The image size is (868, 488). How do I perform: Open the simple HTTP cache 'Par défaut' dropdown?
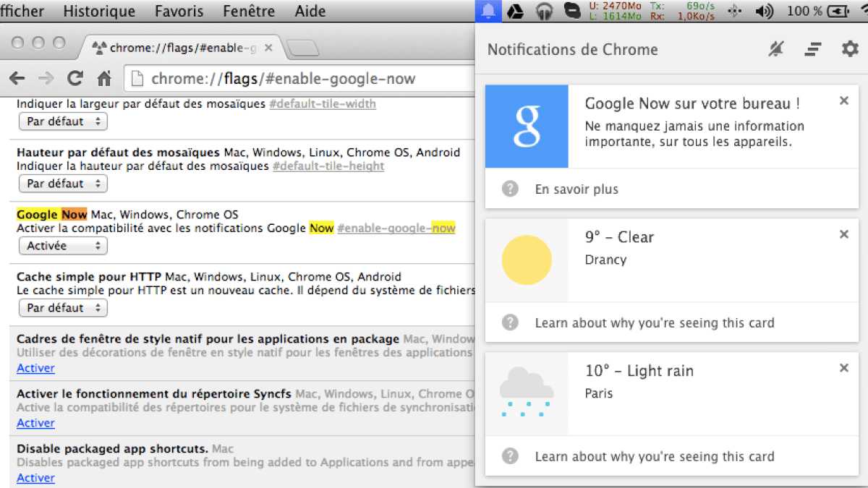tap(63, 308)
